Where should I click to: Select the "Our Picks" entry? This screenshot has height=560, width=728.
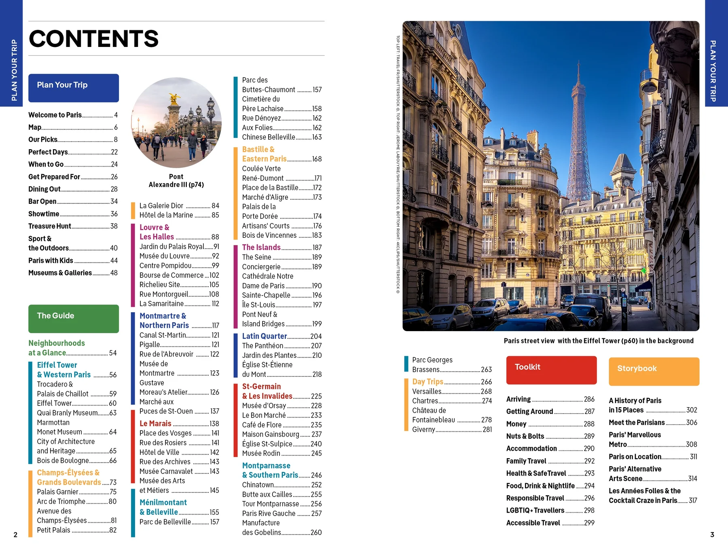pyautogui.click(x=43, y=139)
